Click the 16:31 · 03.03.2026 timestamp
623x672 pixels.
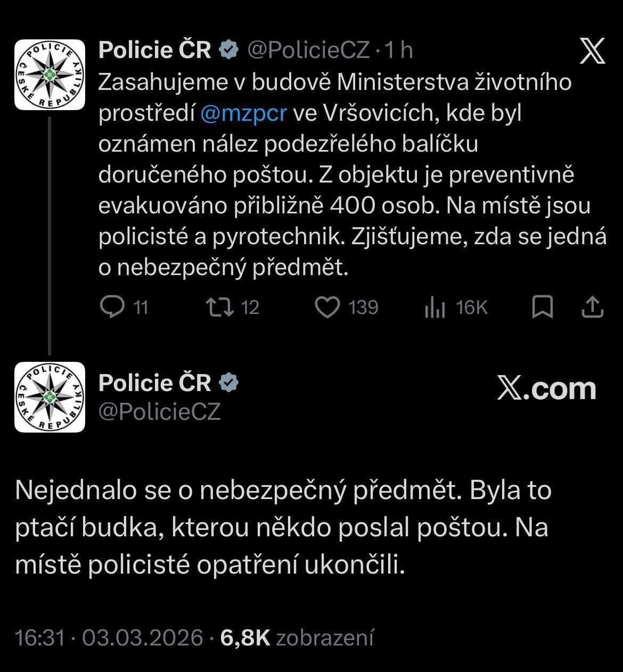(x=109, y=637)
